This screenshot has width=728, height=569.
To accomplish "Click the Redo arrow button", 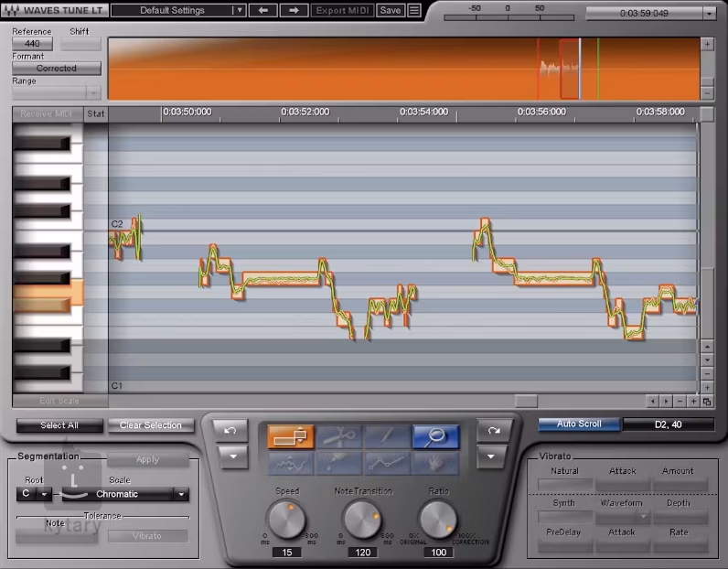I will coord(494,430).
